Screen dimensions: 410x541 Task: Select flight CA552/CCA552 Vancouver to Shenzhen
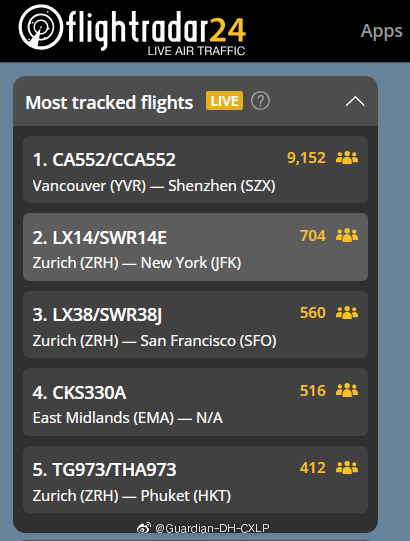[x=195, y=169]
